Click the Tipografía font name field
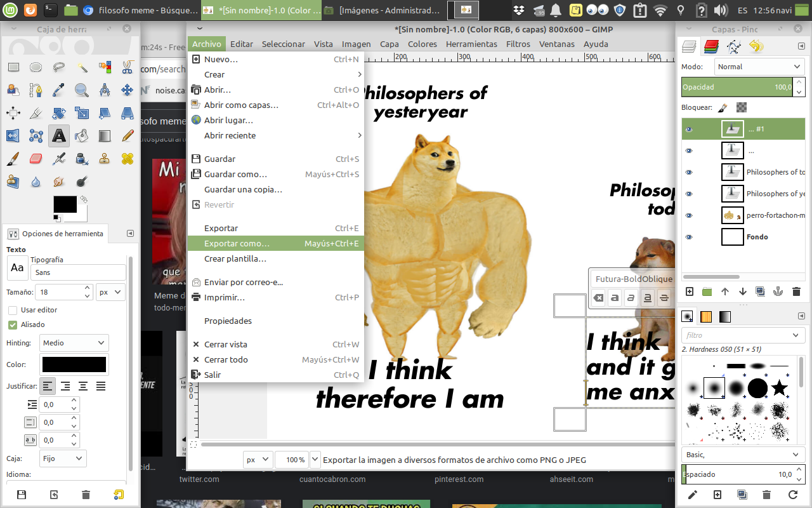Image resolution: width=812 pixels, height=508 pixels. coord(78,272)
